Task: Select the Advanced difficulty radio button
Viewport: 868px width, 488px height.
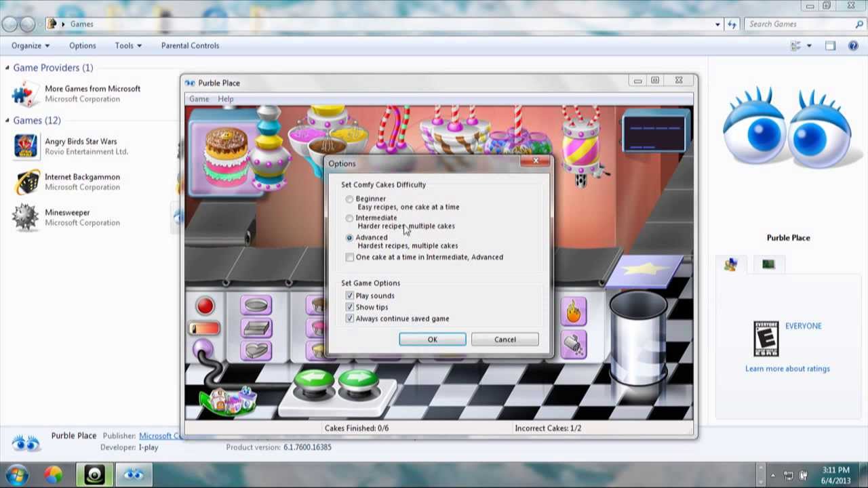Action: coord(349,238)
